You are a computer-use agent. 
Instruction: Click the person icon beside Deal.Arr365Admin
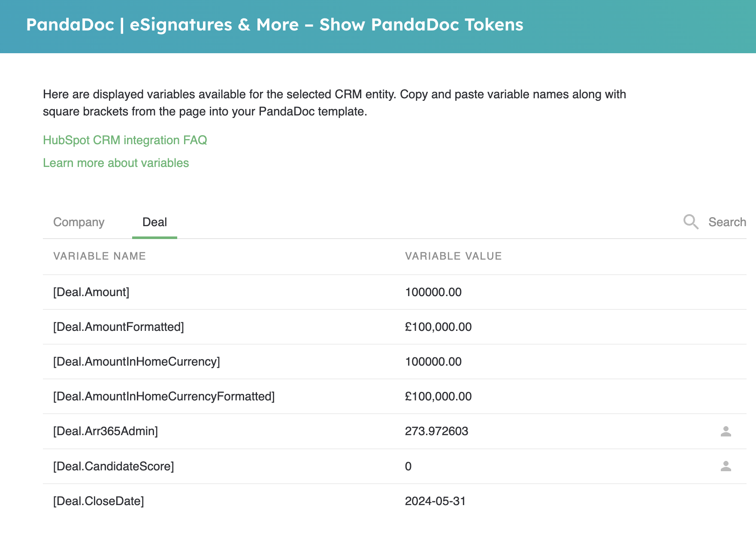726,432
